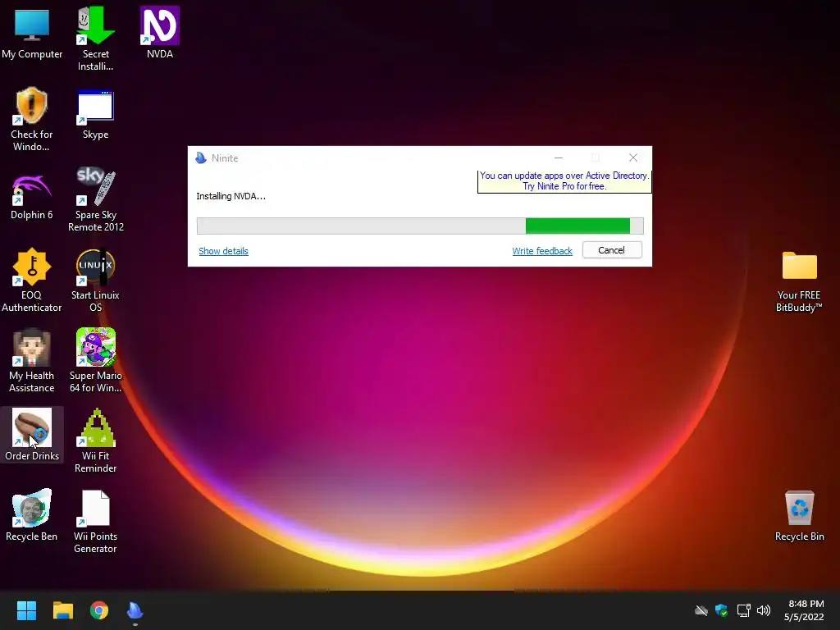Launch Google Chrome from the taskbar

click(x=99, y=610)
